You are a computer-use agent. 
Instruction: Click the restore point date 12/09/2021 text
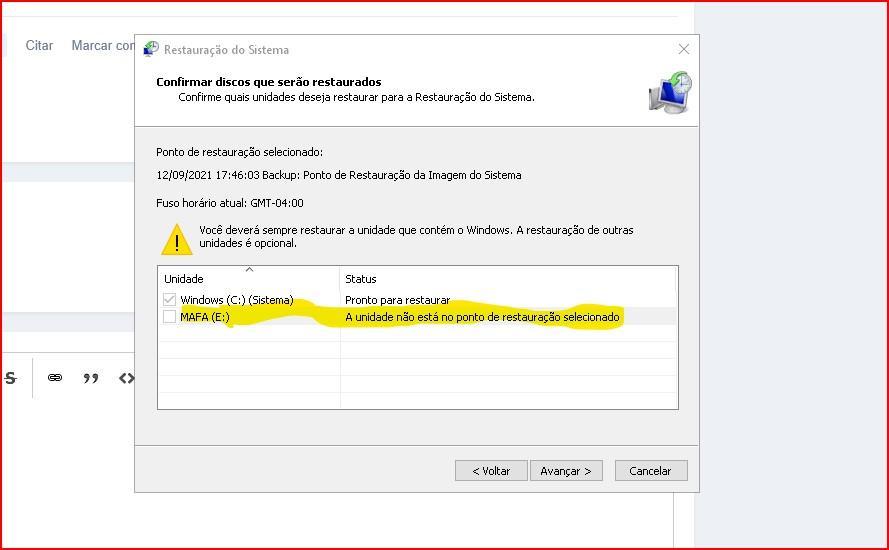(338, 175)
